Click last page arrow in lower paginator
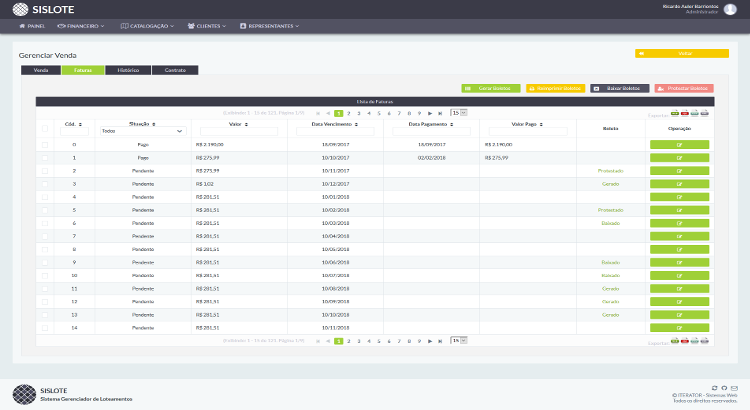 [440, 341]
